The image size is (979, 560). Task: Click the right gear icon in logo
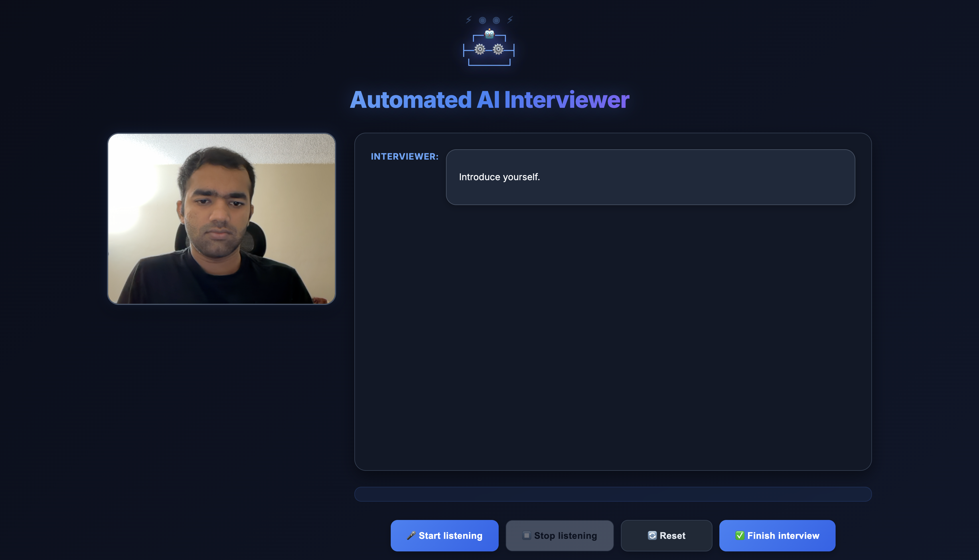(x=498, y=49)
